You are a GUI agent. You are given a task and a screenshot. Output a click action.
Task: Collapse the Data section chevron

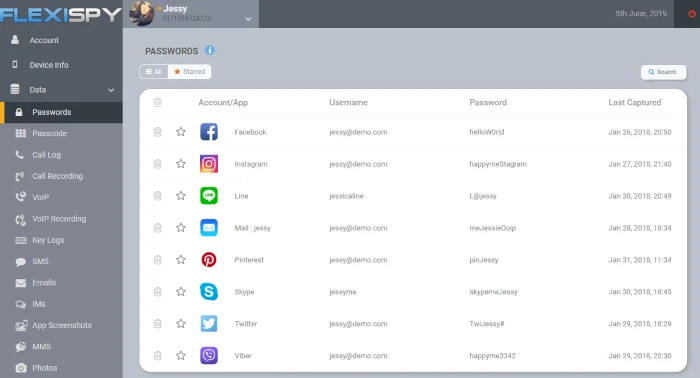point(111,90)
